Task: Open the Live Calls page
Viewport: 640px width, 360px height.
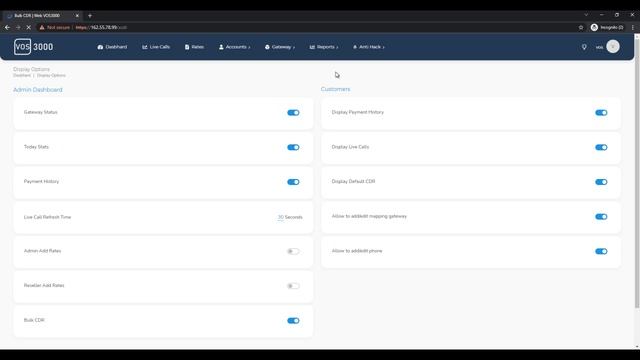Action: (x=156, y=47)
